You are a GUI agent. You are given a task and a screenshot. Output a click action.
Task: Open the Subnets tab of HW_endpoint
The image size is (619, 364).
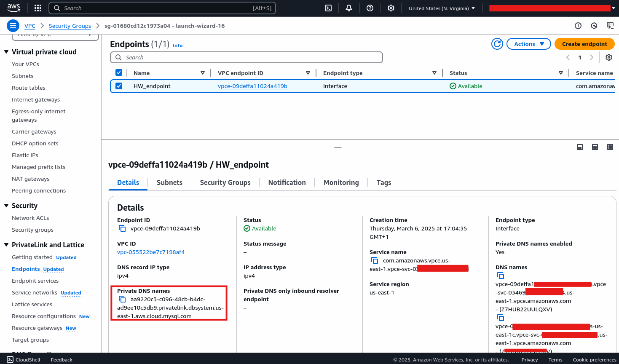169,182
